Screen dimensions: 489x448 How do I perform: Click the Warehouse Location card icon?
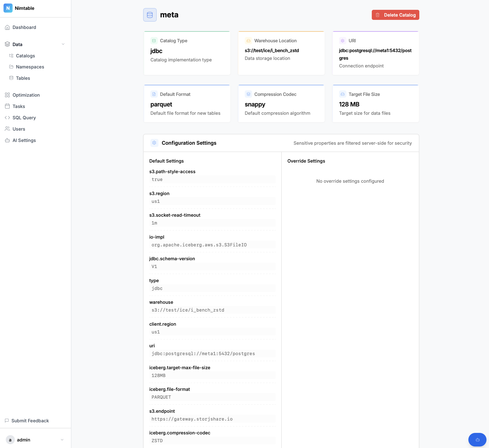point(248,41)
